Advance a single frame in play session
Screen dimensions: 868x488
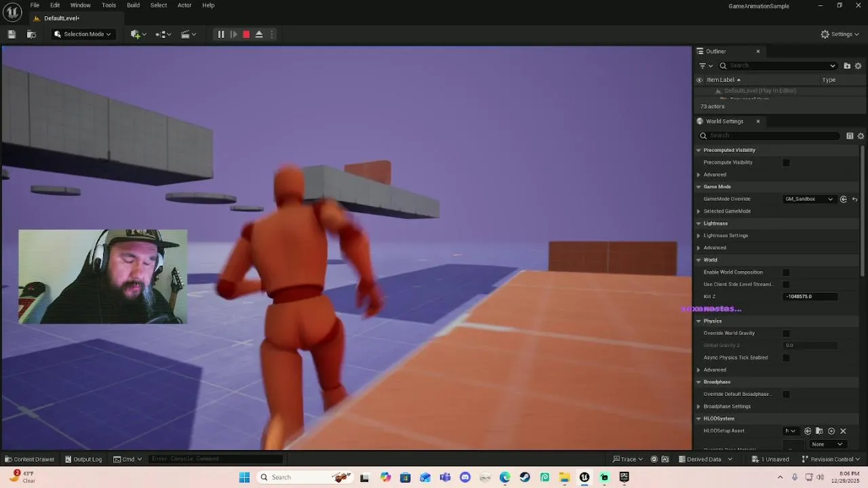[x=233, y=34]
